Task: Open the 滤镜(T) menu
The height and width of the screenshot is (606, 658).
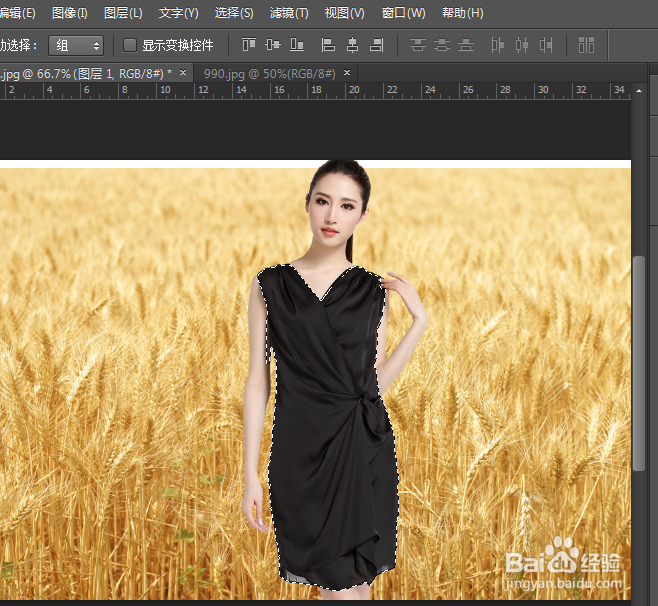Action: click(x=289, y=13)
